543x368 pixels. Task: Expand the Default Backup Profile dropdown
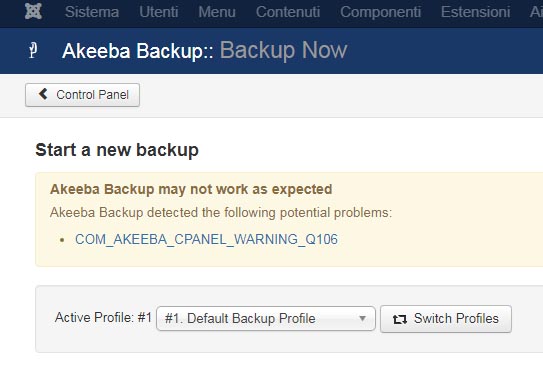[x=266, y=318]
